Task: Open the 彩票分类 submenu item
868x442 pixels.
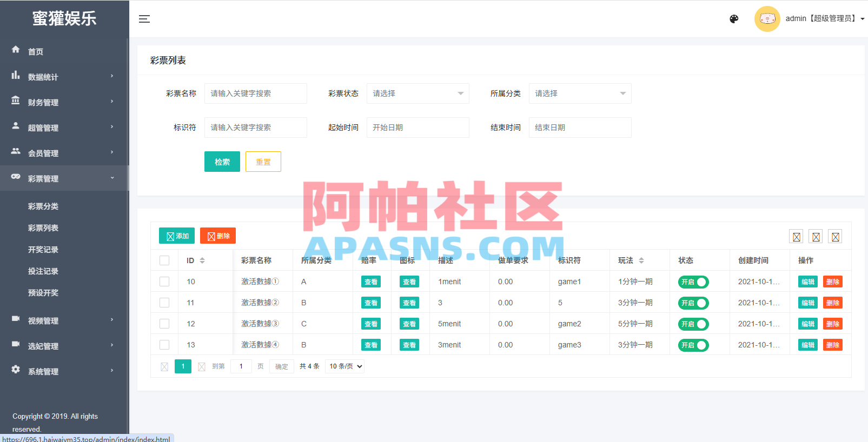Action: [x=43, y=206]
